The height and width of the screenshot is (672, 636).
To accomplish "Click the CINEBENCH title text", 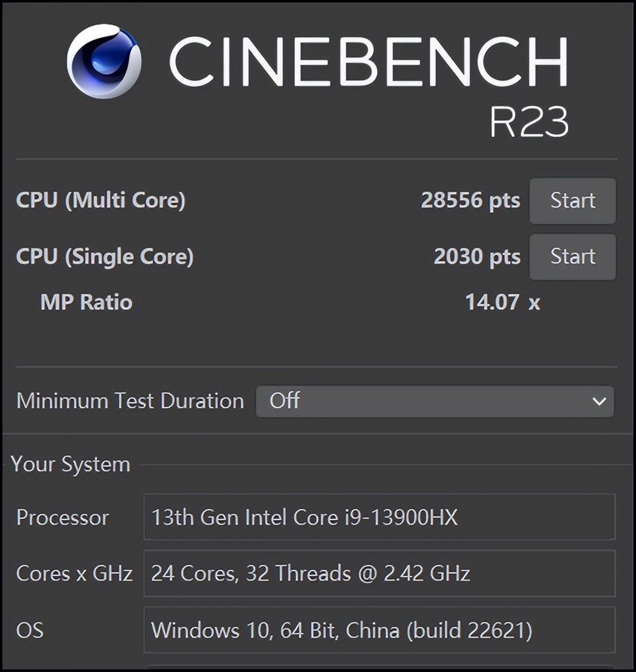I will [368, 60].
